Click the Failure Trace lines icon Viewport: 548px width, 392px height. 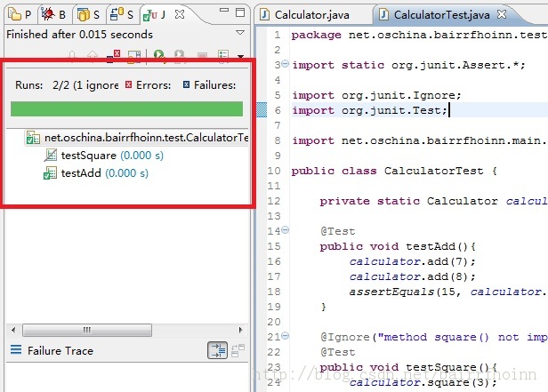click(x=16, y=349)
